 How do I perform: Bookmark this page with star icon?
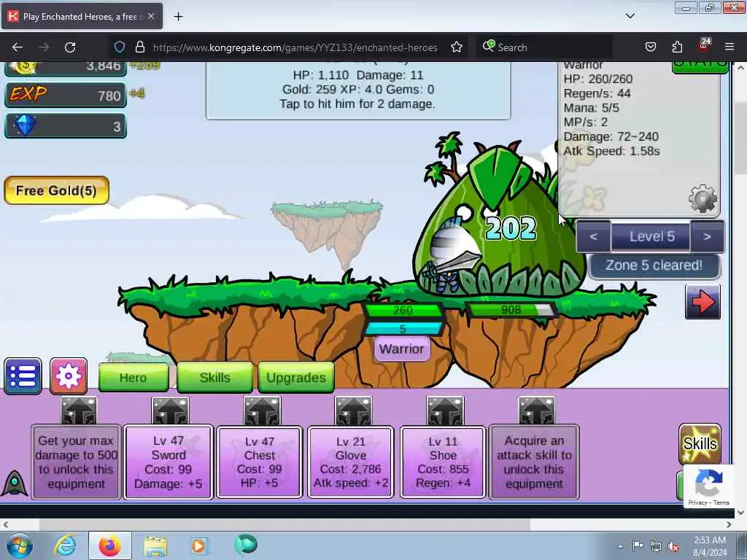pyautogui.click(x=457, y=47)
